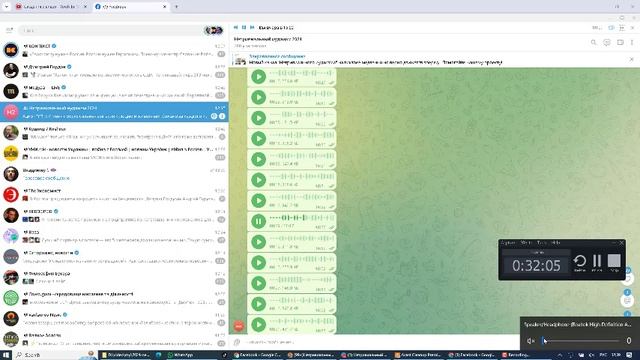Click the Windows Start button

coord(6,355)
